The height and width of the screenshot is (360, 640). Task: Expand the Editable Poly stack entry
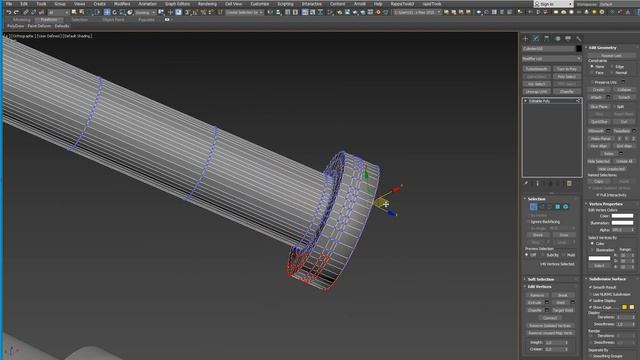(526, 101)
